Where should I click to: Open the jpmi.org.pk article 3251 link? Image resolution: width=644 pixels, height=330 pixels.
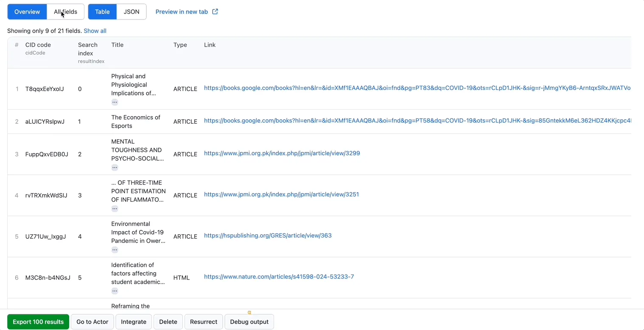click(x=281, y=194)
